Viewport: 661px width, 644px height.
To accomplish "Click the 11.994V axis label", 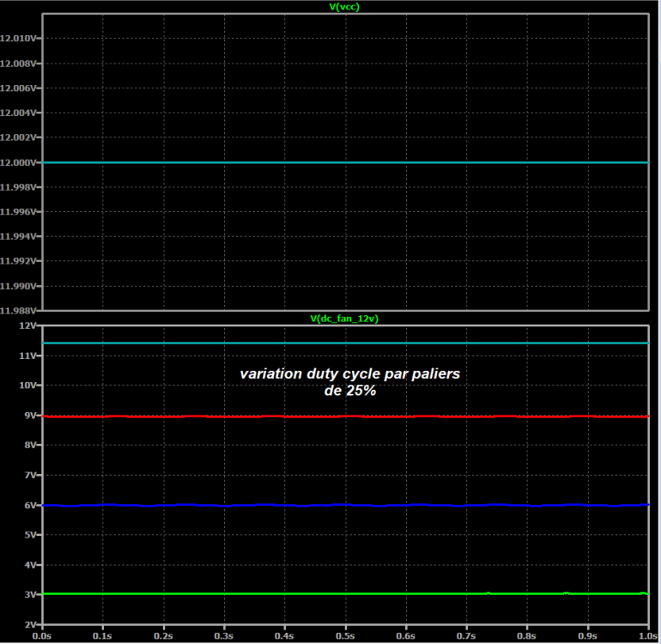I will click(x=18, y=236).
